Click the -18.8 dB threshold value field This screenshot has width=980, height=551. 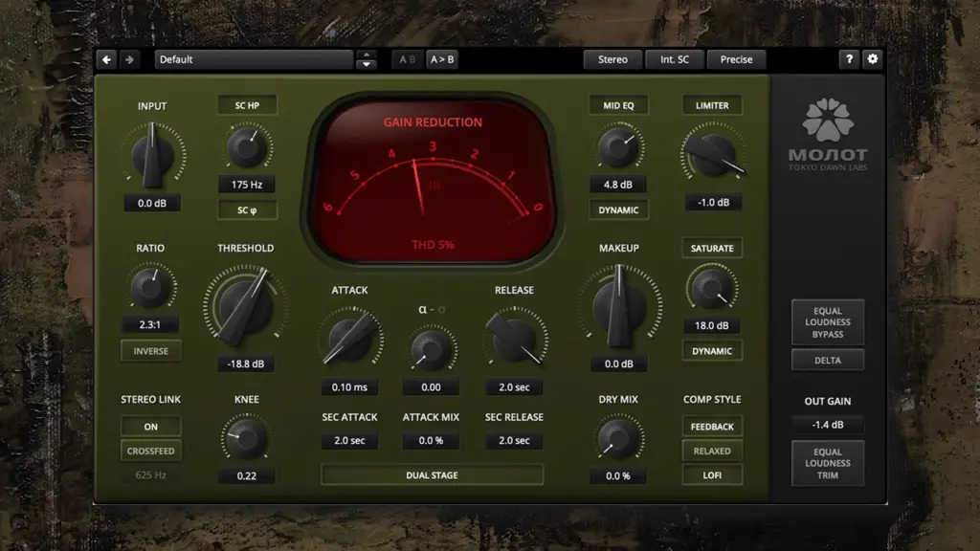(246, 364)
